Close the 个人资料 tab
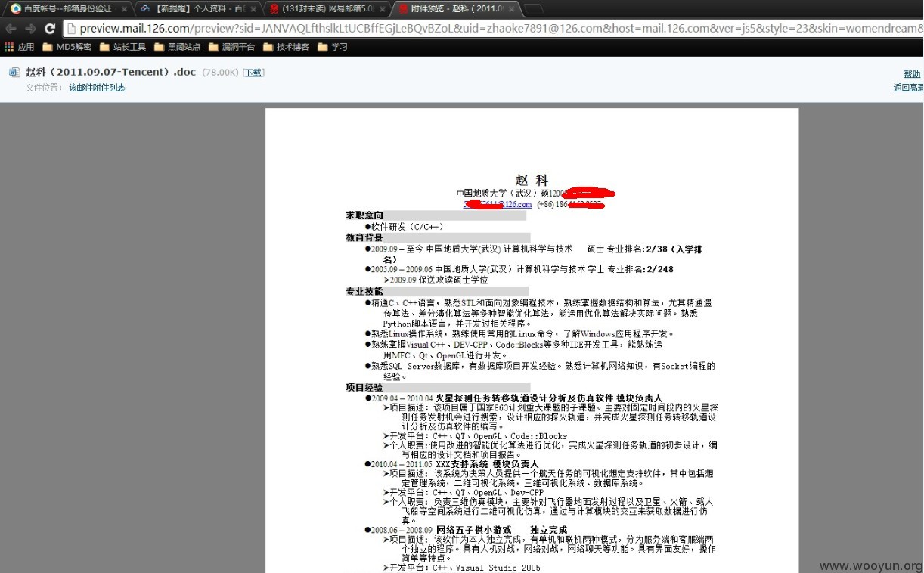The width and height of the screenshot is (924, 573). coord(253,9)
